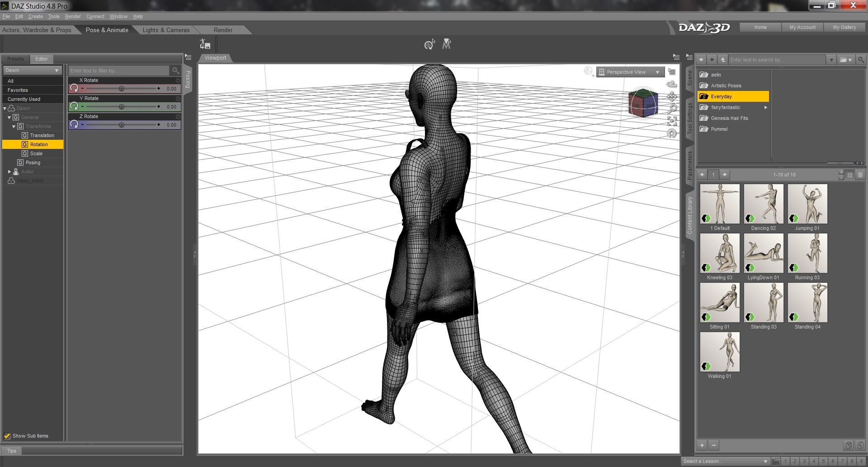Open the draw style sphere icon
This screenshot has height=467, width=868.
tap(588, 71)
